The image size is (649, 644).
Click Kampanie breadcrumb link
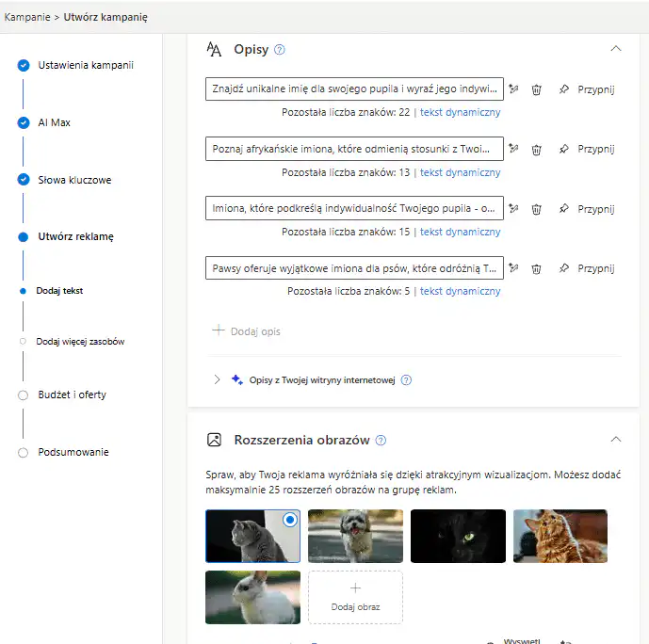click(27, 17)
